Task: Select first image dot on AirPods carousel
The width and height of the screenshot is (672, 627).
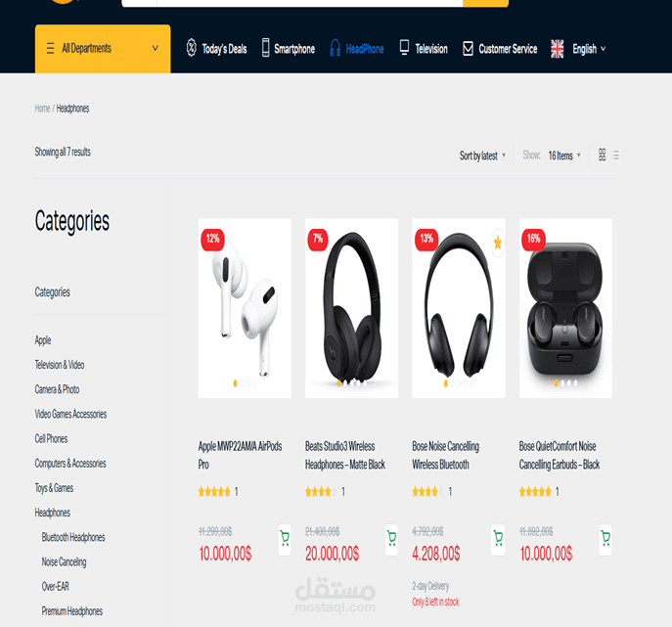Action: [x=235, y=383]
